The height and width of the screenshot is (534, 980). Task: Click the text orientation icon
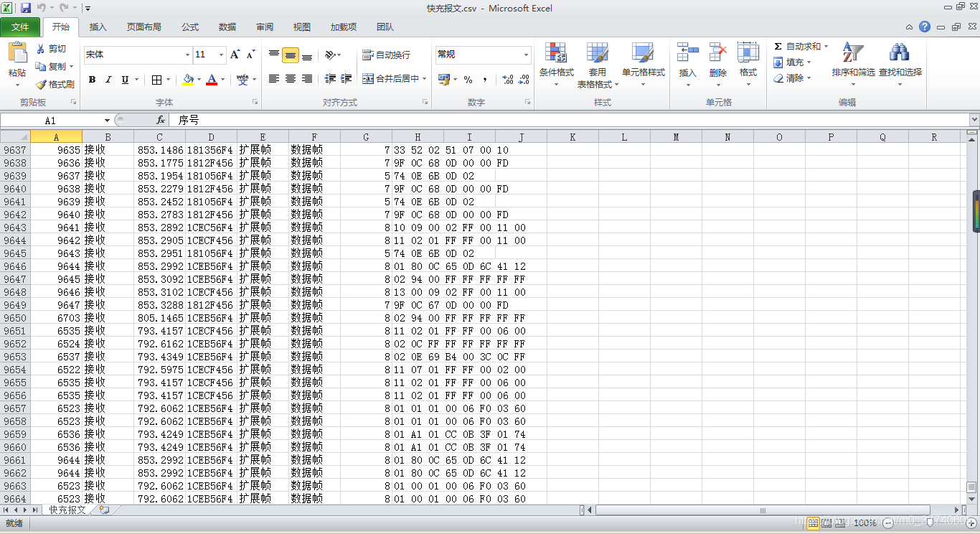[330, 55]
